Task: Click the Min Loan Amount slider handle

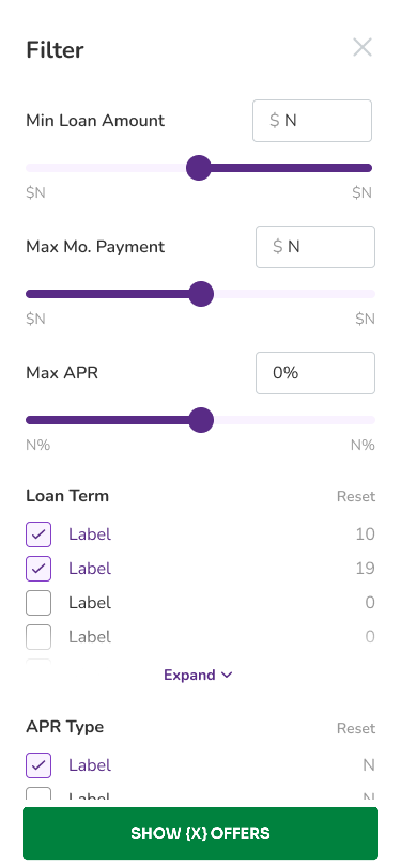Action: pos(199,168)
